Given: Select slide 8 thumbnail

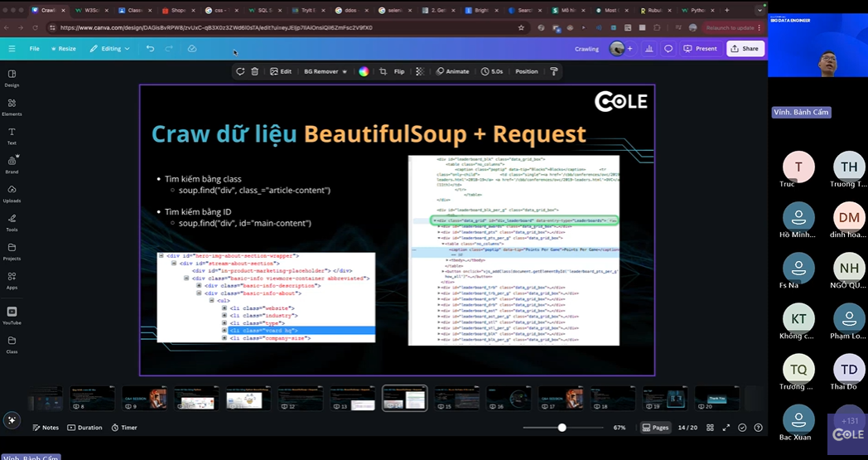Looking at the screenshot, I should (92, 399).
